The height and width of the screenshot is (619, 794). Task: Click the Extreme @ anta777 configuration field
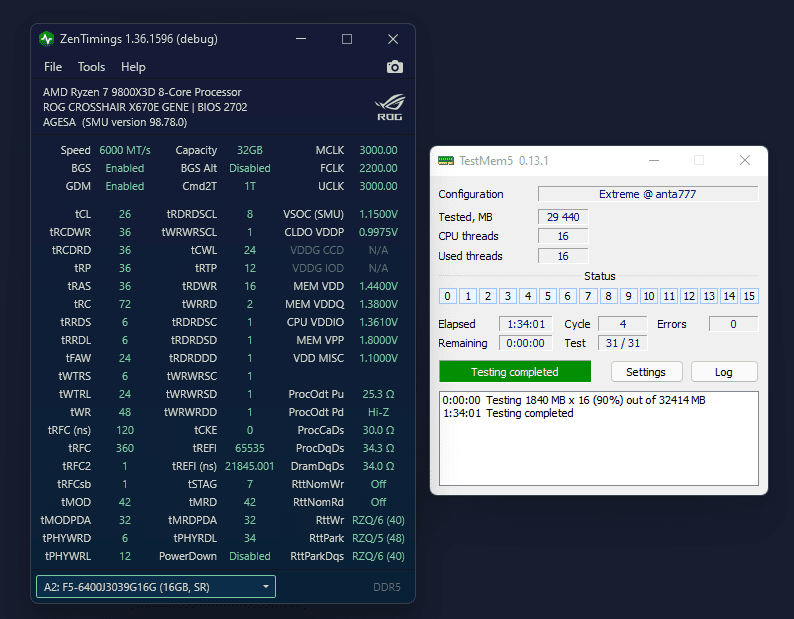click(x=648, y=194)
